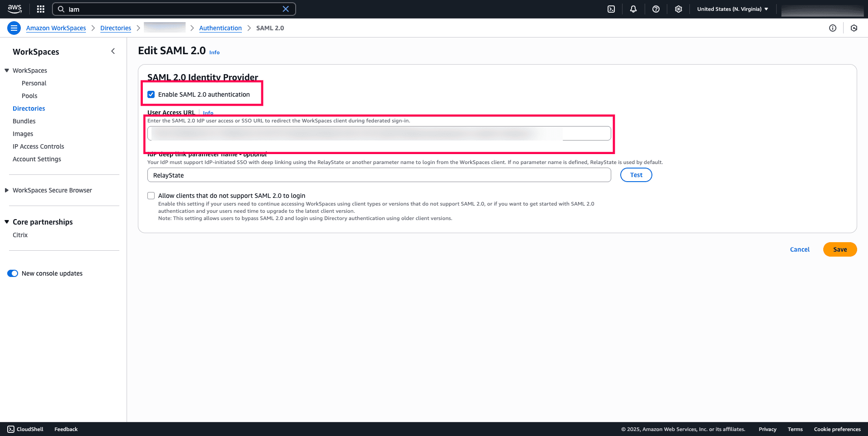Open Images in the sidebar
This screenshot has width=868, height=436.
click(23, 134)
